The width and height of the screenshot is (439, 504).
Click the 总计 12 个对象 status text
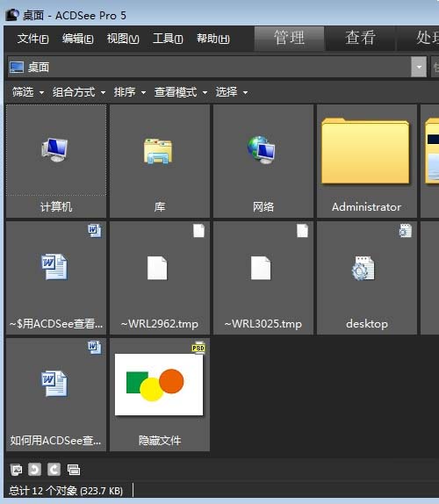[x=66, y=491]
